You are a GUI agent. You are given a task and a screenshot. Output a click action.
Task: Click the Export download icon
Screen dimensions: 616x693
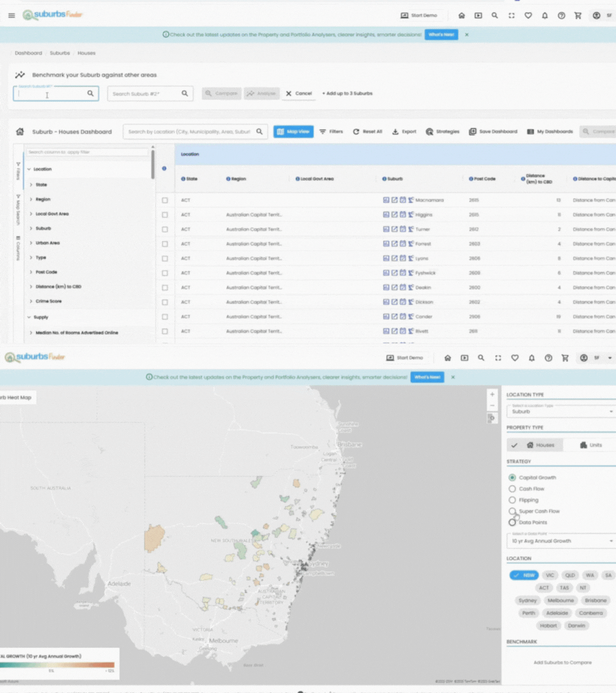[x=395, y=132]
